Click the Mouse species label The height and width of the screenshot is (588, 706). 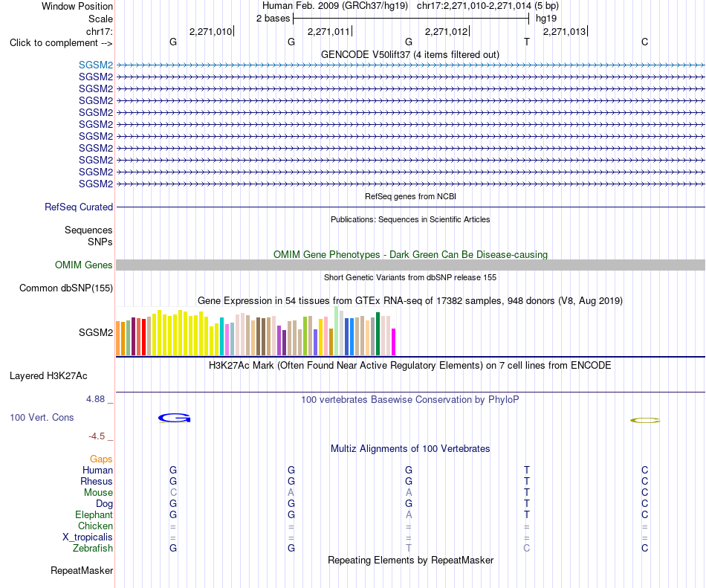pyautogui.click(x=98, y=493)
